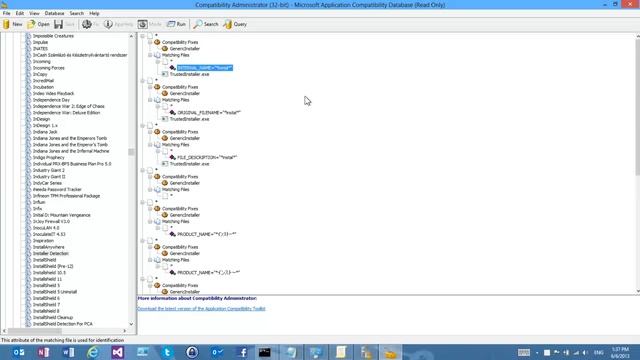The width and height of the screenshot is (640, 360).
Task: Click the ENG language indicator in tray
Action: (598, 353)
